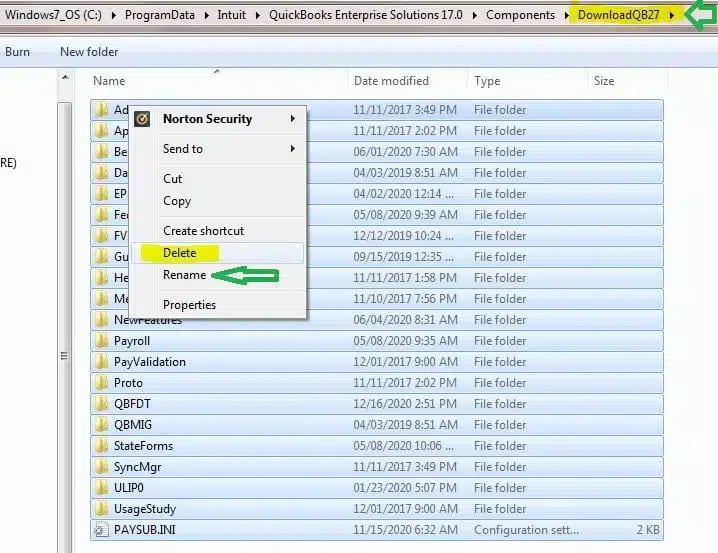The height and width of the screenshot is (553, 718).
Task: Click the QBFDT folder icon
Action: click(x=101, y=404)
